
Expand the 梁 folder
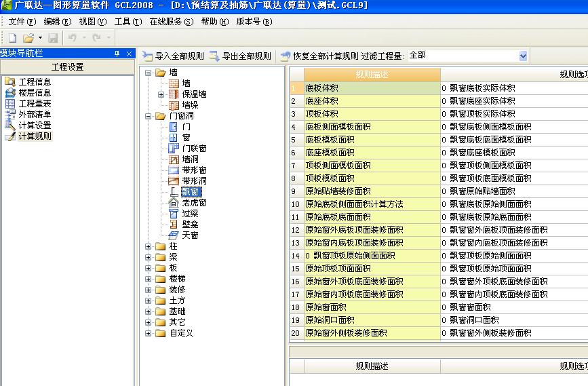tap(149, 257)
